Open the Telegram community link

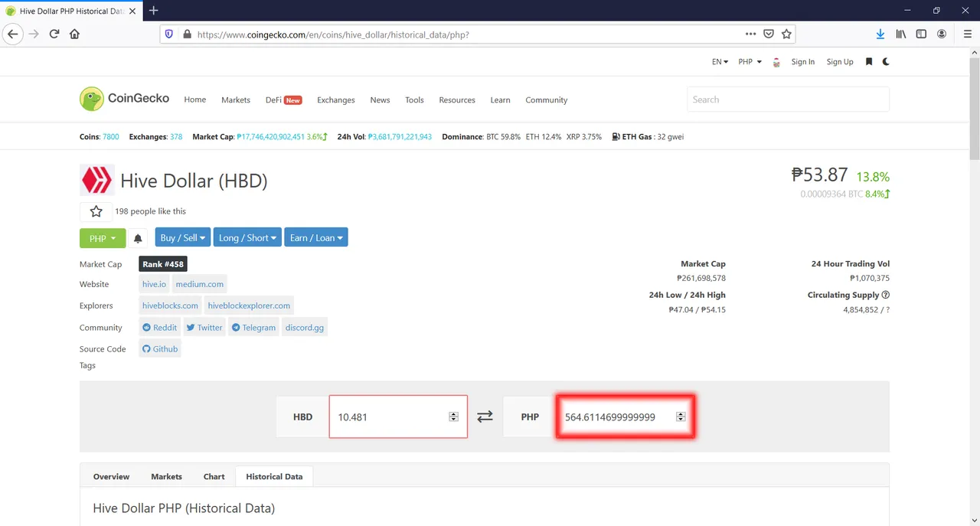click(253, 327)
